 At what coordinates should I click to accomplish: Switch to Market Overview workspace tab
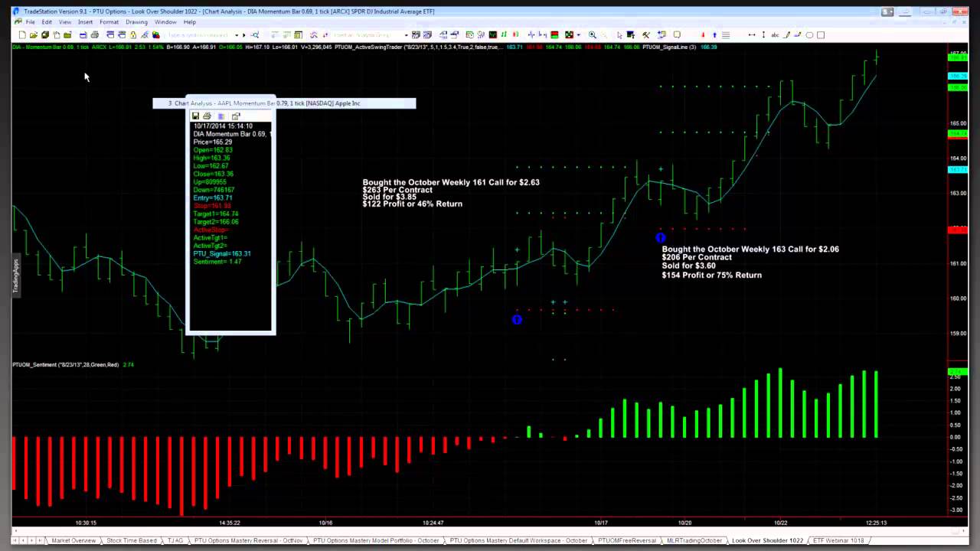pos(74,540)
